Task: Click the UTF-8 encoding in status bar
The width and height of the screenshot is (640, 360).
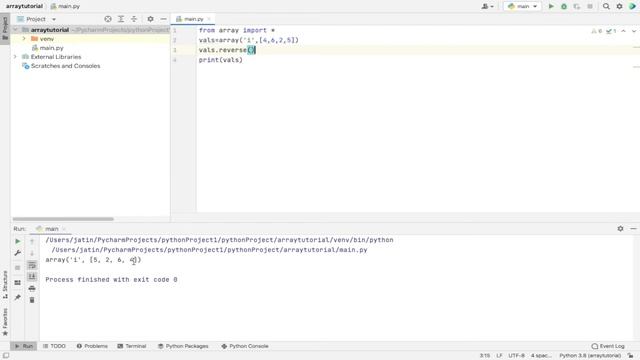Action: [516, 356]
